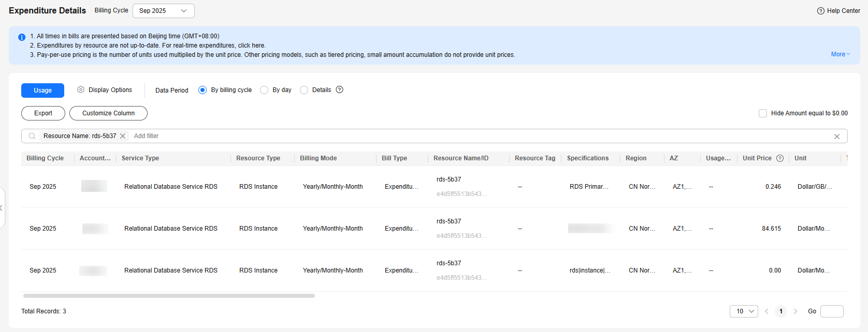
Task: Click the unit price 84.615 cell
Action: (771, 229)
